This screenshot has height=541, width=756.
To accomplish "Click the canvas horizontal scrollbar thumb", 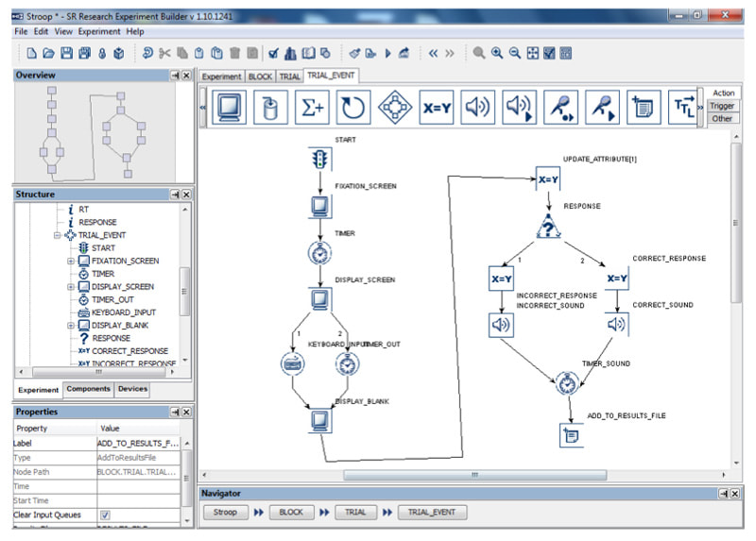I will point(475,475).
